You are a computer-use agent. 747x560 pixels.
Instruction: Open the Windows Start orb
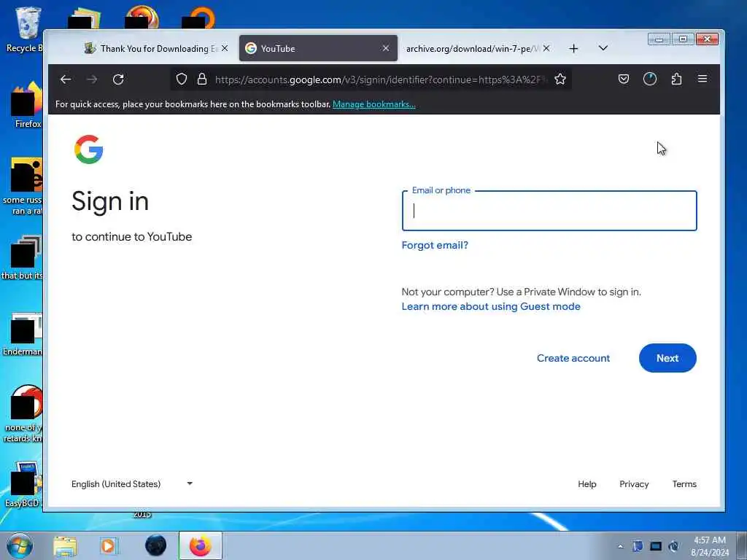click(20, 545)
